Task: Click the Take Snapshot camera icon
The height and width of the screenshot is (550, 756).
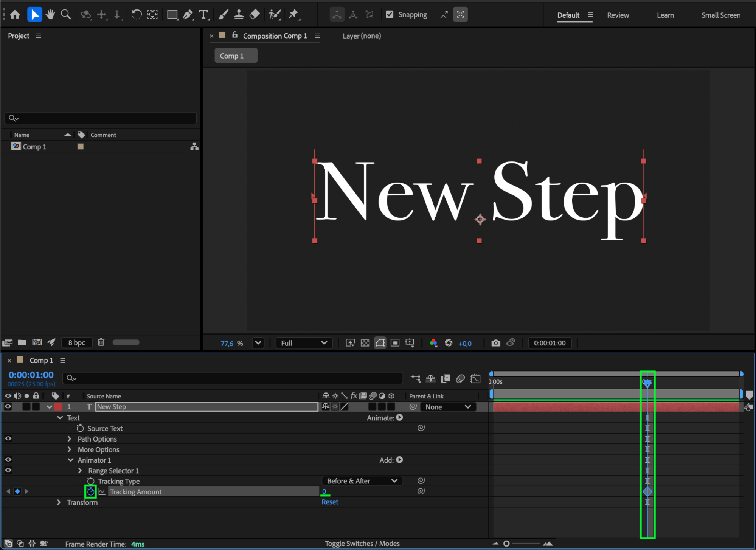Action: coord(495,343)
